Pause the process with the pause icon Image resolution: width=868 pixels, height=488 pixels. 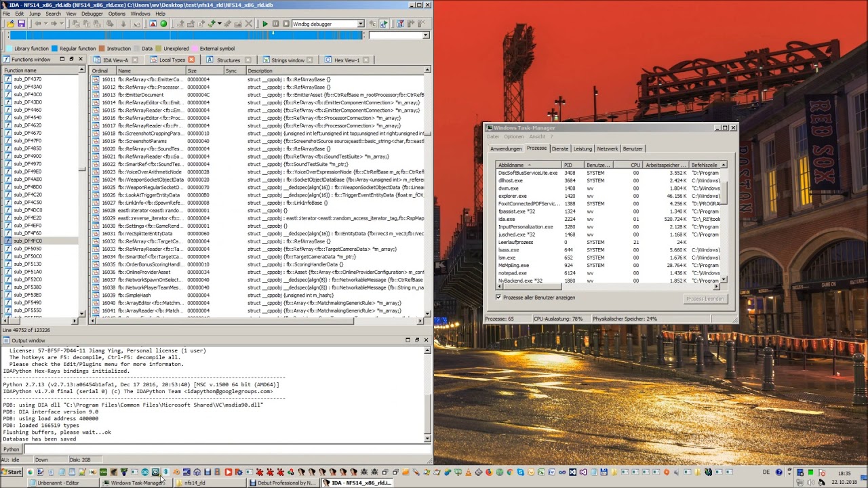pos(275,24)
